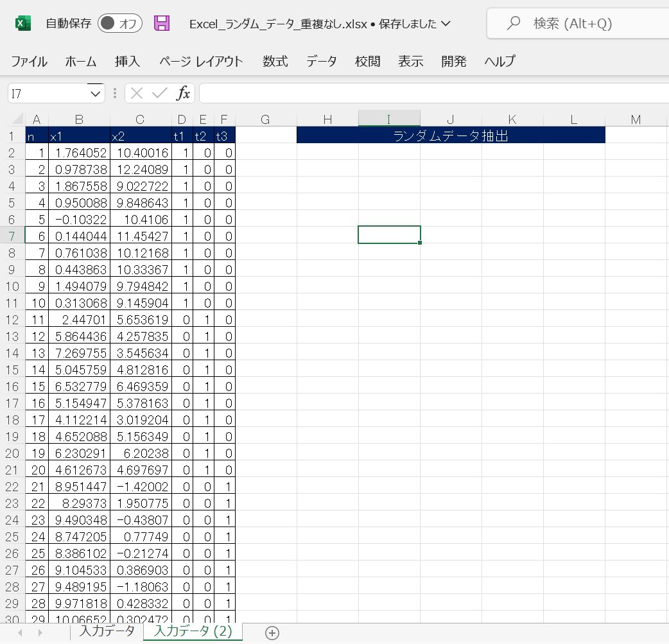This screenshot has height=644, width=669.
Task: Select column A header
Action: (37, 119)
